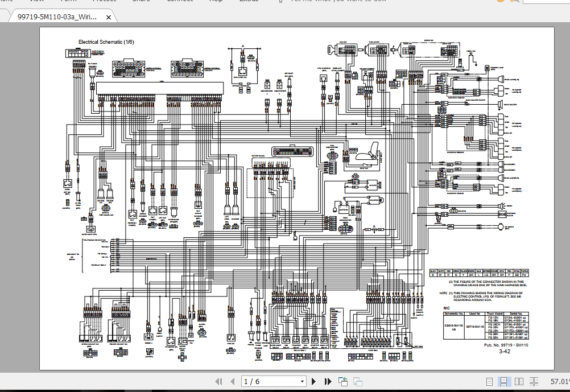Select the 99719-5M110-03a document tab
The width and height of the screenshot is (570, 392).
tap(57, 16)
